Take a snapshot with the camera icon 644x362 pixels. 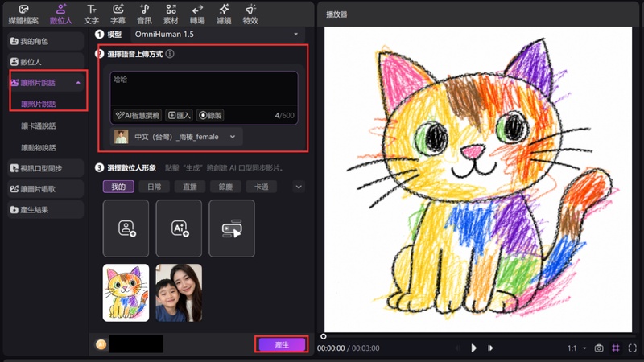coord(599,348)
